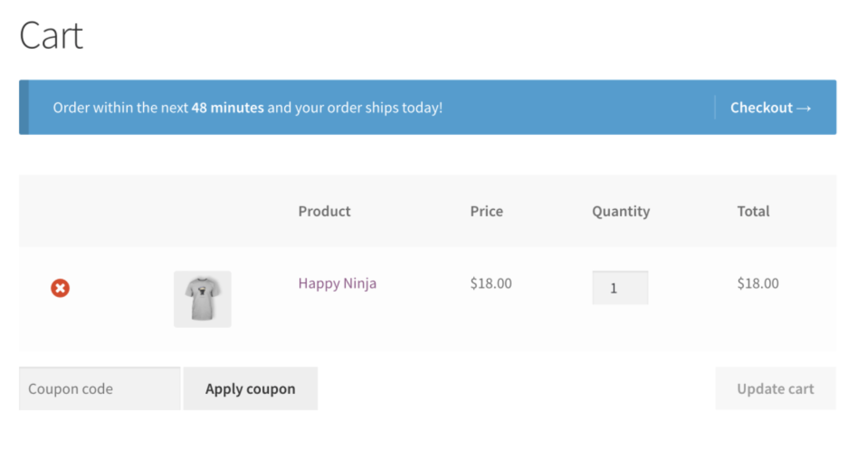Click the dark blue stripe on banner edge
The height and width of the screenshot is (466, 868).
24,107
